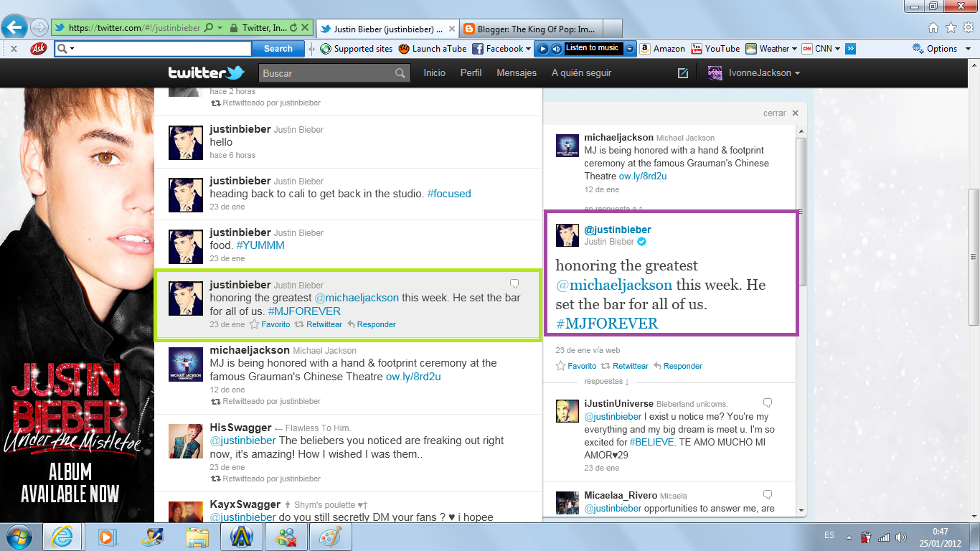Expand the Listen to music dropdown arrow
980x551 pixels.
point(630,49)
